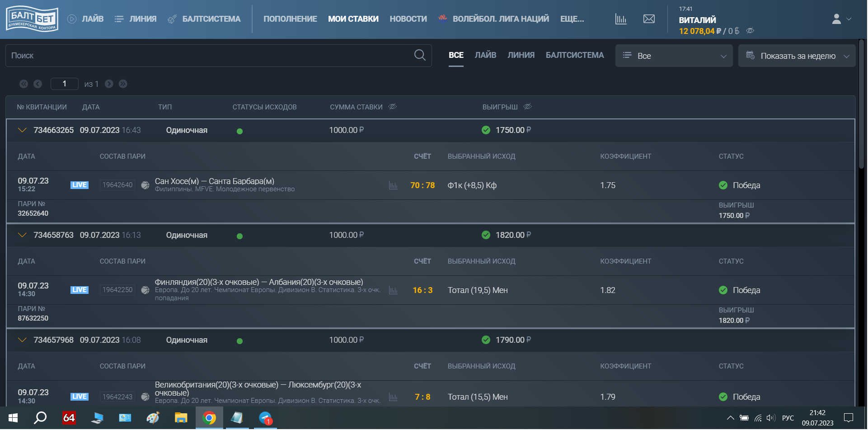The width and height of the screenshot is (868, 430).
Task: Open Волейбол. Лига Наций link
Action: 500,19
